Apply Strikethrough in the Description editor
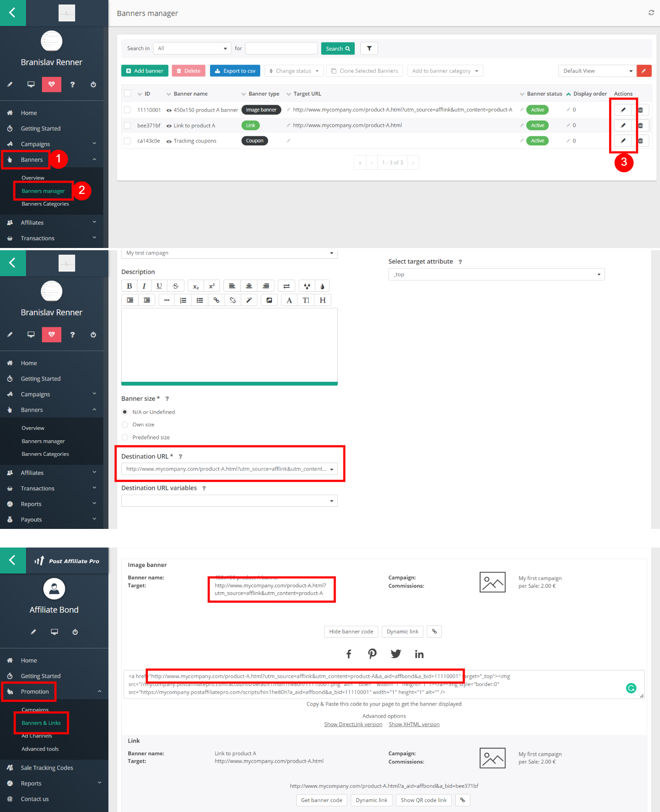The width and height of the screenshot is (660, 812). 175,286
